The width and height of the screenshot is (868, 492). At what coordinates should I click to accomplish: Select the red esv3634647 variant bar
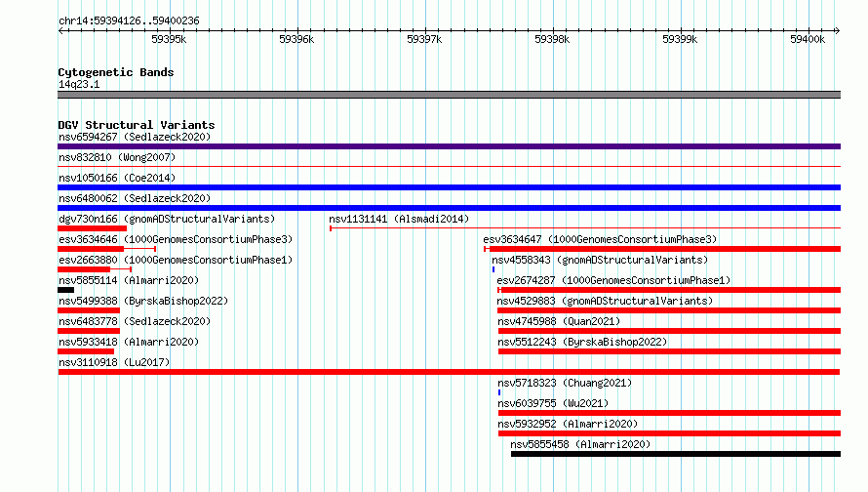pyautogui.click(x=662, y=249)
